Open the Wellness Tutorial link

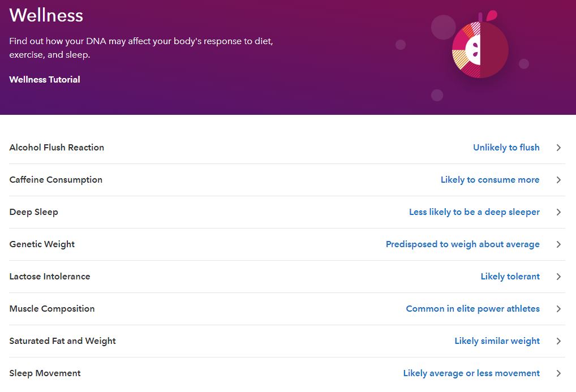coord(45,80)
